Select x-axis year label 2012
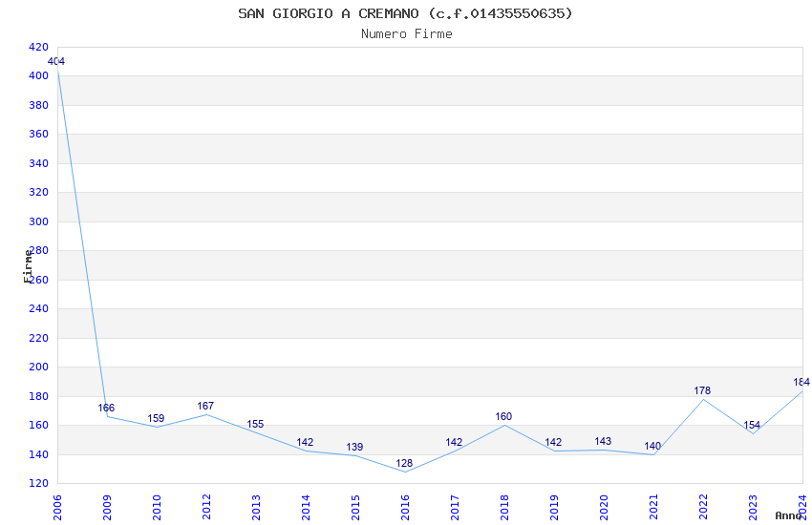The image size is (812, 525). (x=206, y=508)
